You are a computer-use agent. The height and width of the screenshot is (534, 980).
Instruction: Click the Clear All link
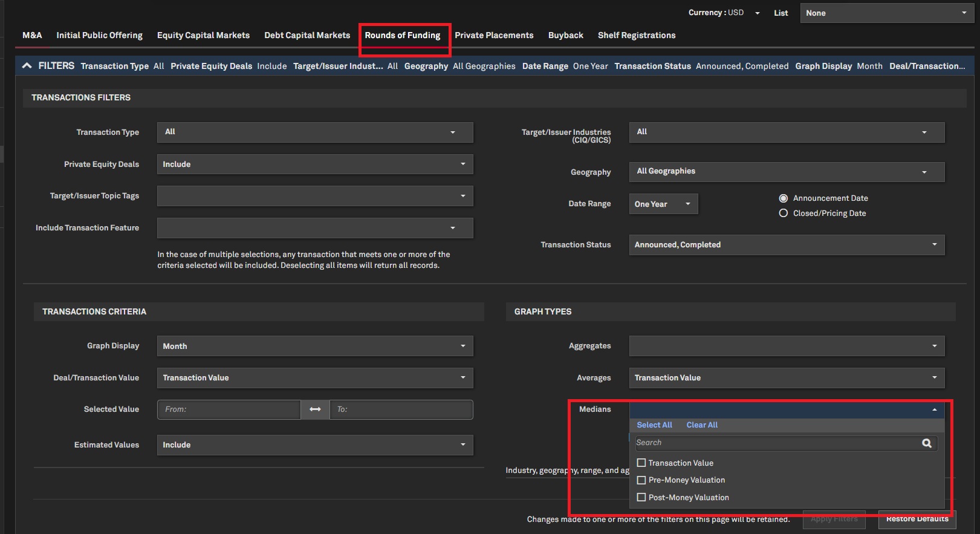[702, 425]
